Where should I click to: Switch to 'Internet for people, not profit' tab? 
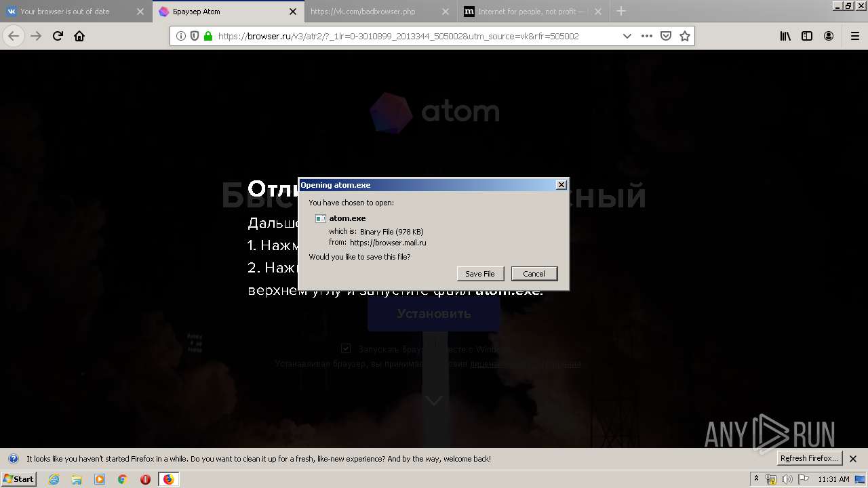(x=532, y=12)
